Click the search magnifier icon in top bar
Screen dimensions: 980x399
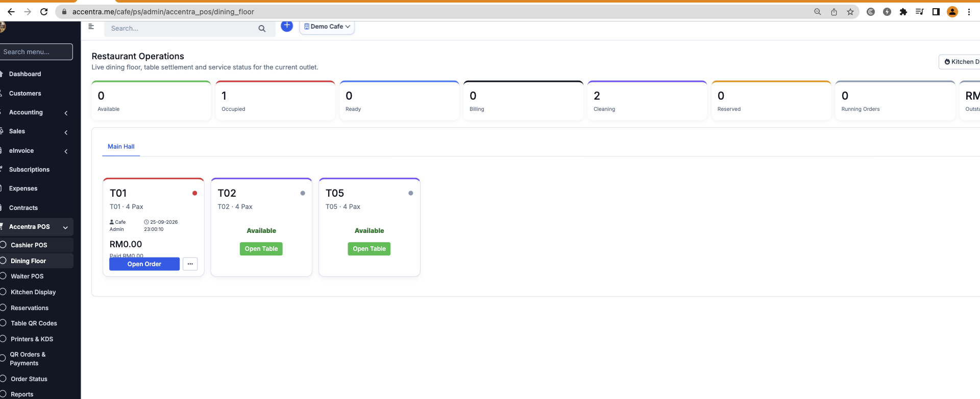pos(262,29)
